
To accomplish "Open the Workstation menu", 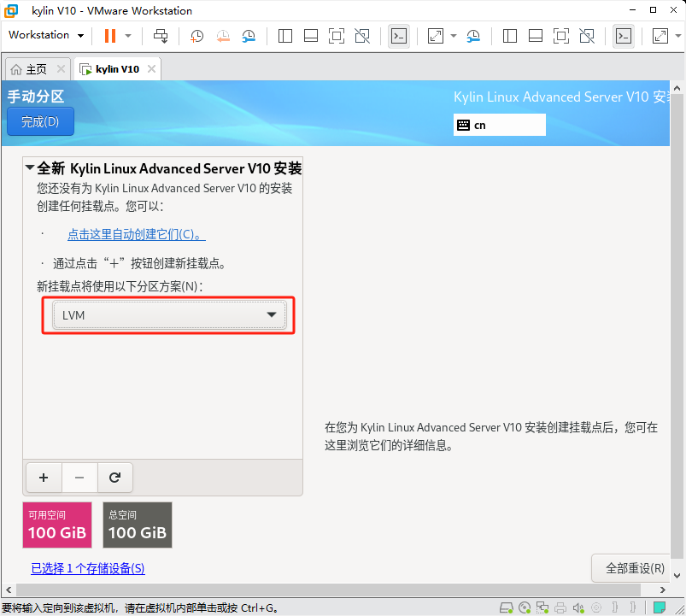I will 46,35.
